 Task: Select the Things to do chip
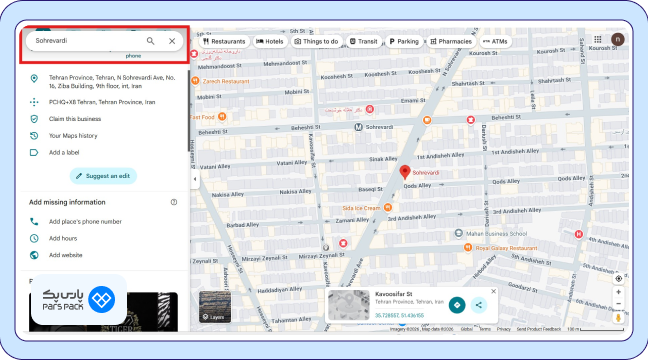coord(316,41)
